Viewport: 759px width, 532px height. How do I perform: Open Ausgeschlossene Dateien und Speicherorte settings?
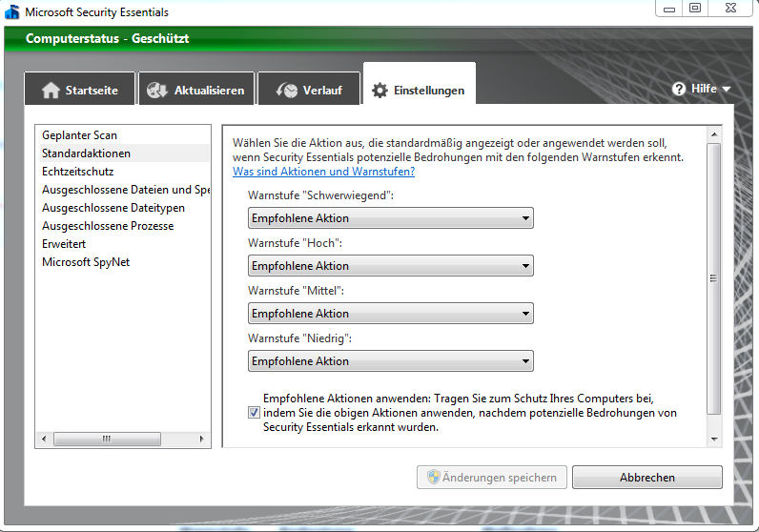(125, 190)
